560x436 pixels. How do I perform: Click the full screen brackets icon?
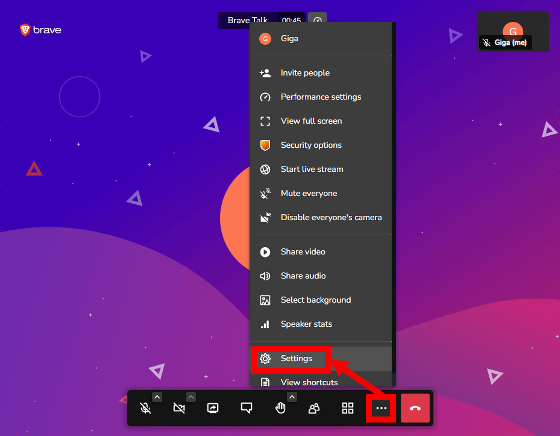click(x=265, y=121)
